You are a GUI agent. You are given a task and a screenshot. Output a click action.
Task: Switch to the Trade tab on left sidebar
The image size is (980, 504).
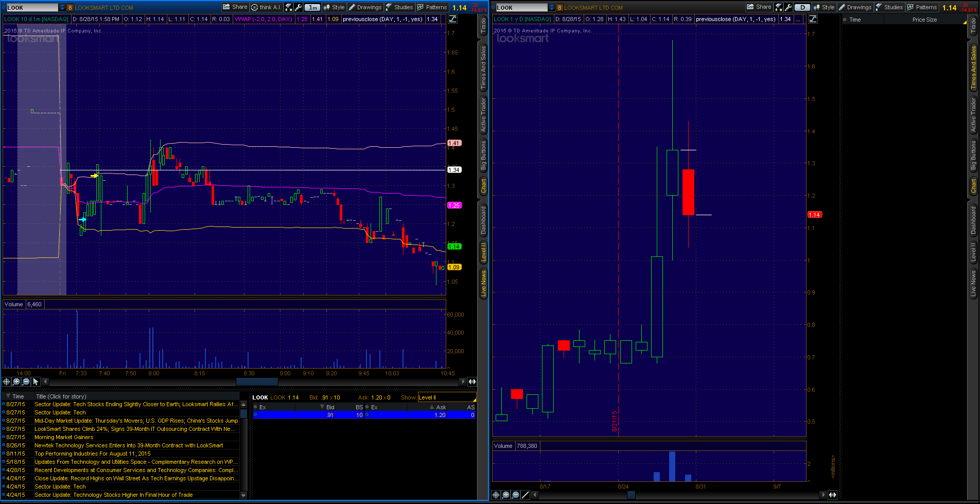pos(483,25)
